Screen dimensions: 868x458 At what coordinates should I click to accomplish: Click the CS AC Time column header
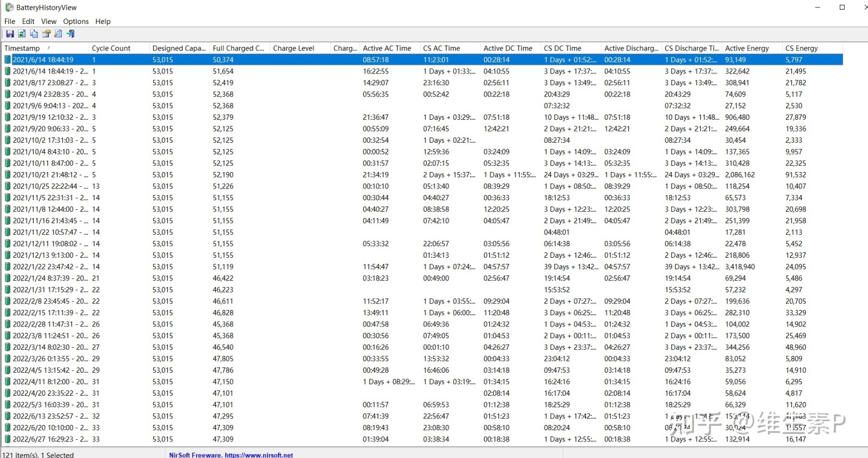tap(450, 48)
